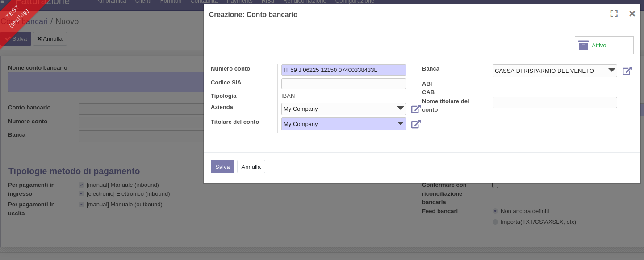Select the Non ancora definiti radio option
The image size is (644, 260).
point(495,211)
